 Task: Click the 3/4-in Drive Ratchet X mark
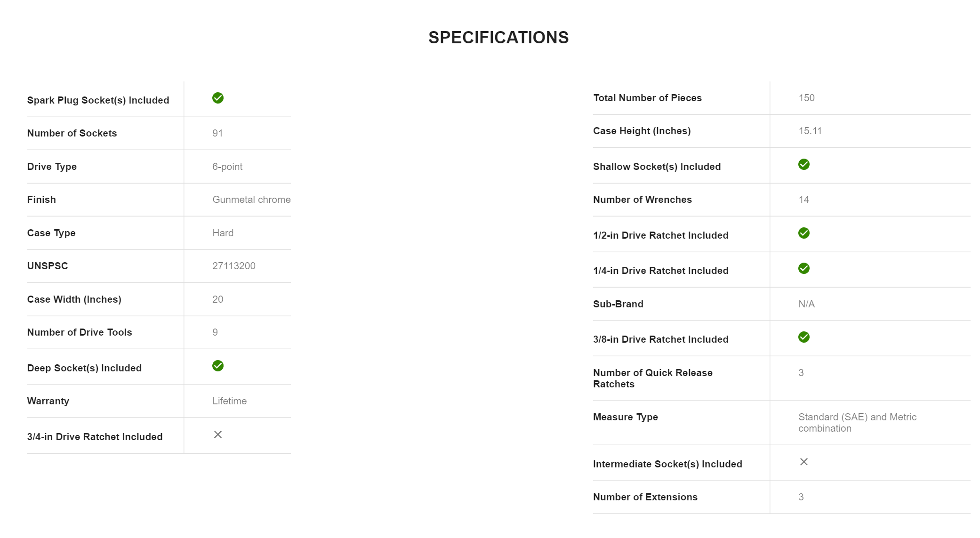pos(217,434)
